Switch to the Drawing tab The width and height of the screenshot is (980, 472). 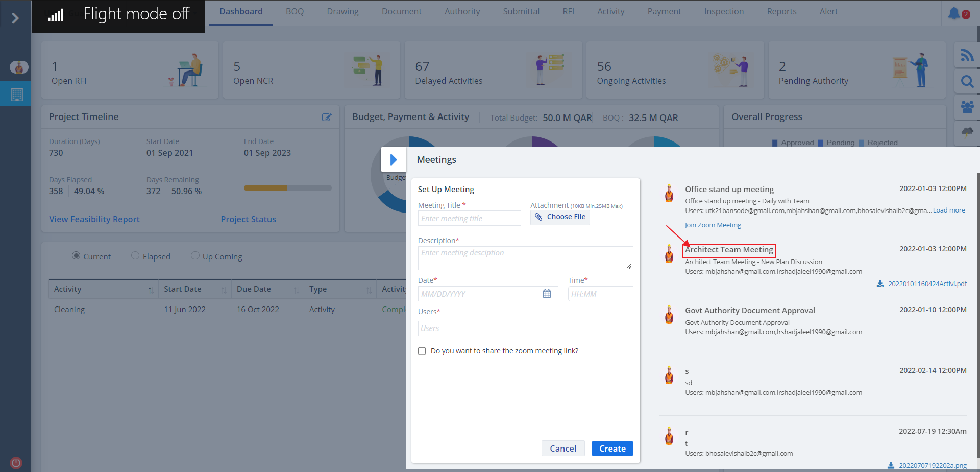[x=342, y=12]
